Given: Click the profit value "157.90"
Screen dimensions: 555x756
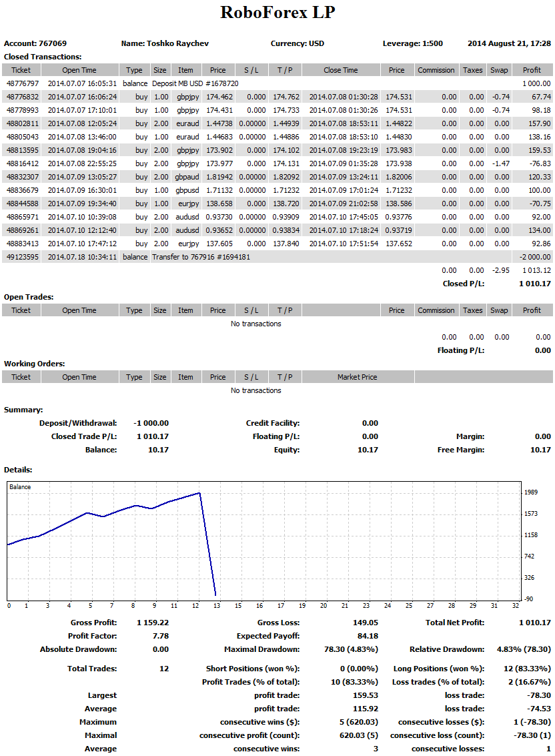Looking at the screenshot, I should pyautogui.click(x=540, y=123).
